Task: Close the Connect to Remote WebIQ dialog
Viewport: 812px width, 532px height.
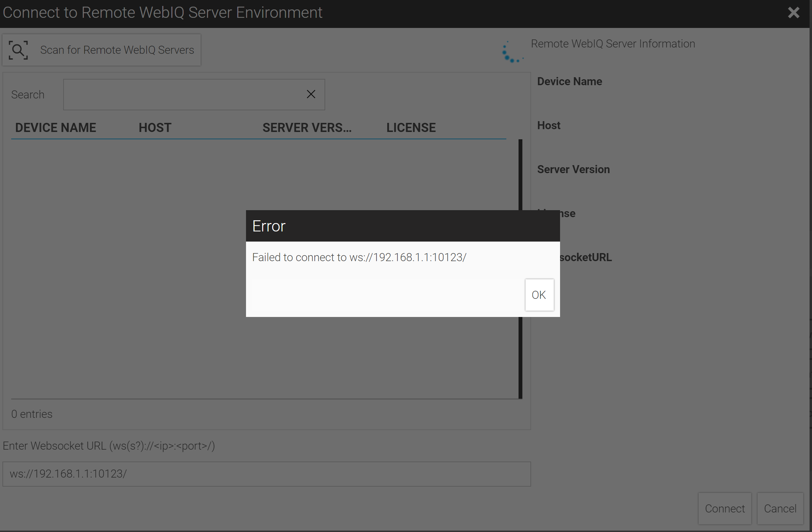Action: 794,13
